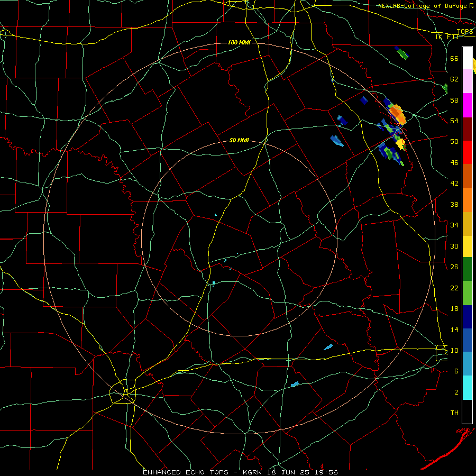Select the cyan legend swatch
476x476 pixels.
coord(467,388)
